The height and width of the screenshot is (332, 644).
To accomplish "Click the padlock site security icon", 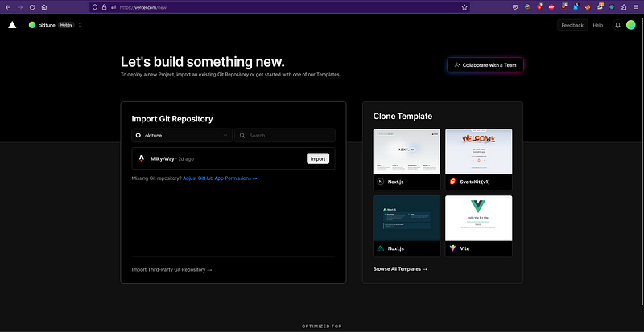I will tap(104, 7).
